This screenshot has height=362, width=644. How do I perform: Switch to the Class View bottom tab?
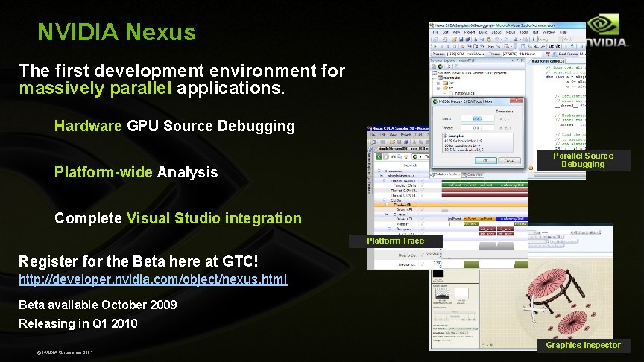pyautogui.click(x=473, y=174)
